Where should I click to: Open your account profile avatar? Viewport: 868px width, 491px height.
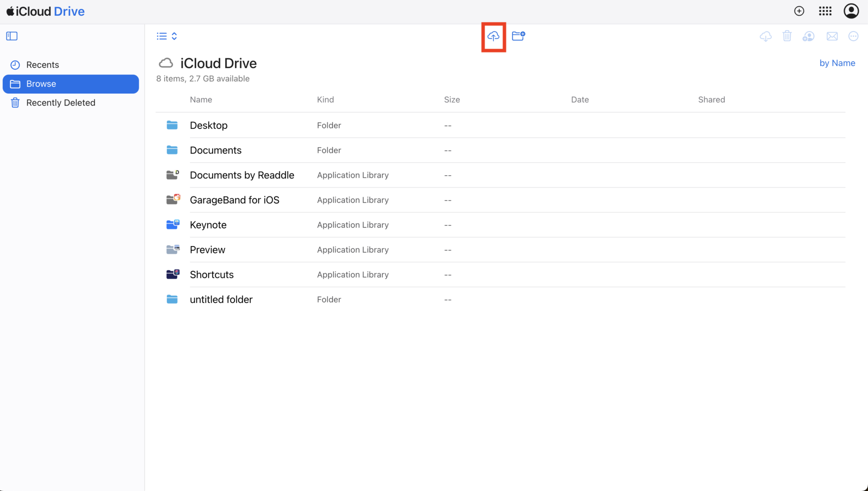click(852, 11)
